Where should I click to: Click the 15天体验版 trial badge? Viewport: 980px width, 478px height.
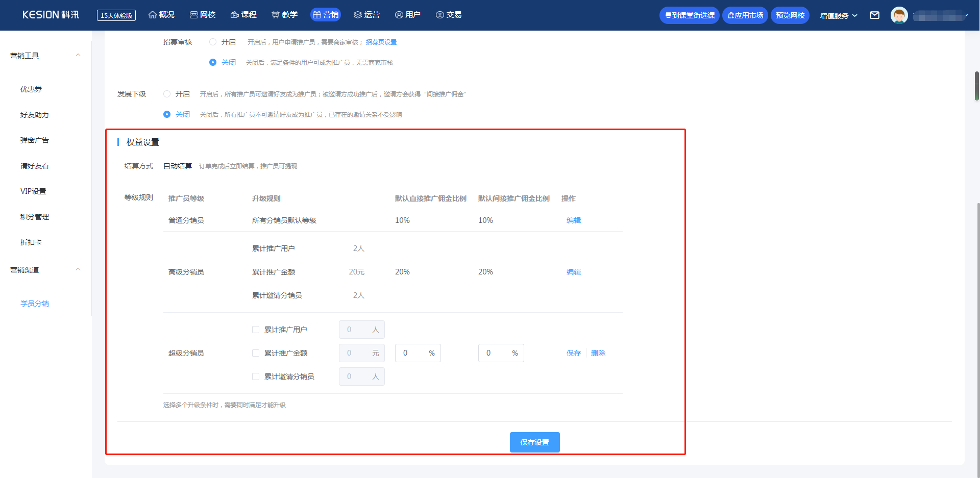(116, 15)
